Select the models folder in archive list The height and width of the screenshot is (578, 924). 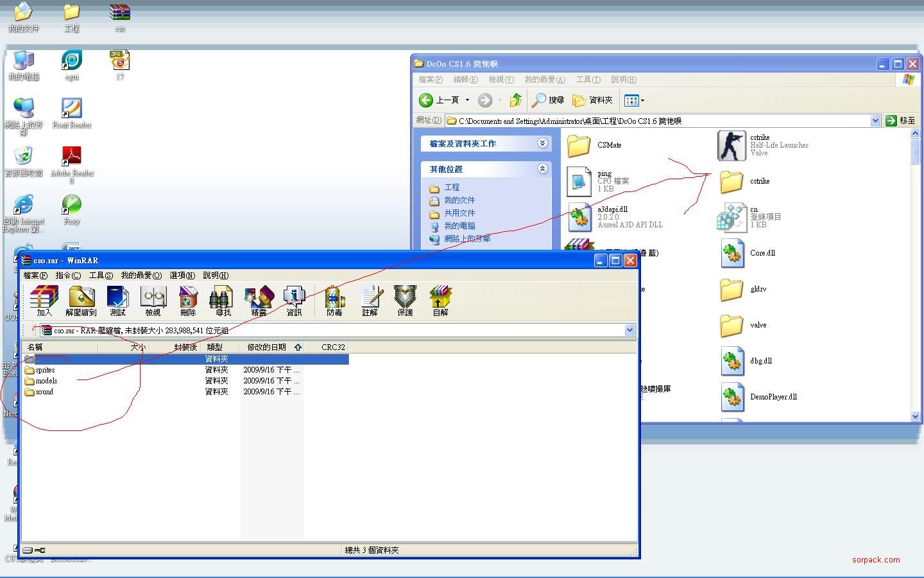[46, 381]
